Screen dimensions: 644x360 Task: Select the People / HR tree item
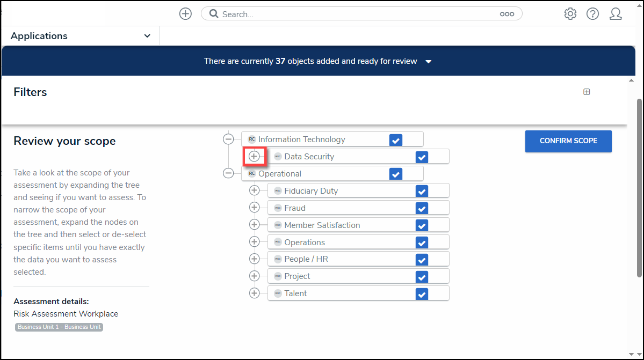[306, 259]
